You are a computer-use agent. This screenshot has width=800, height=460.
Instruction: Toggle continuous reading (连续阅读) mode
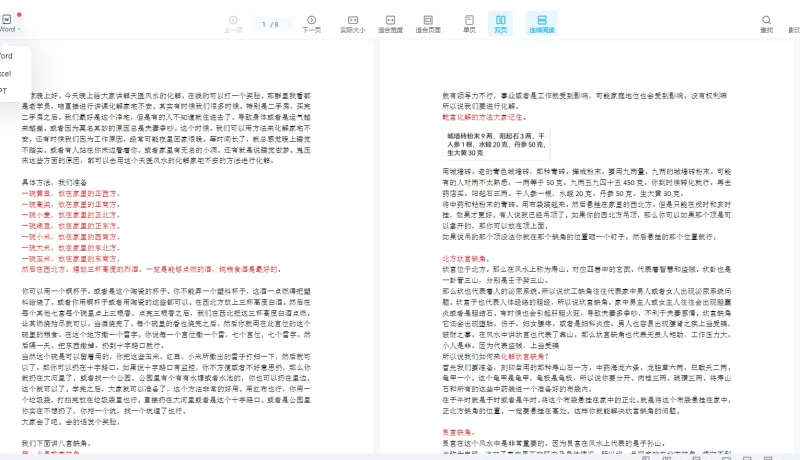pyautogui.click(x=541, y=22)
